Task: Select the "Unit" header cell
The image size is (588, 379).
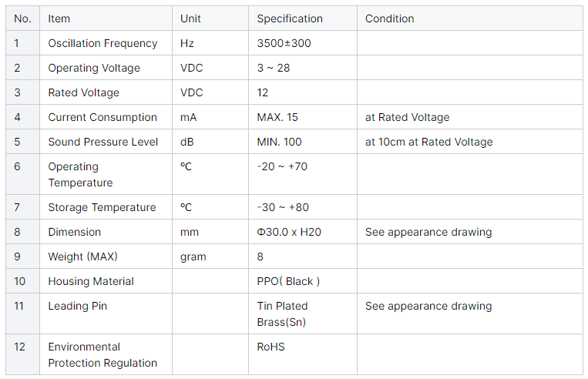Action: pos(190,18)
